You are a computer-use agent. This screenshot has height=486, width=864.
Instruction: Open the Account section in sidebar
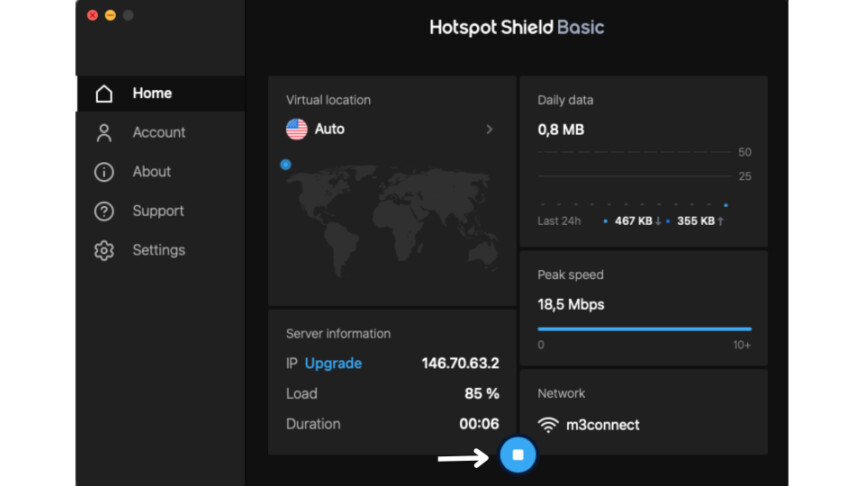click(160, 132)
